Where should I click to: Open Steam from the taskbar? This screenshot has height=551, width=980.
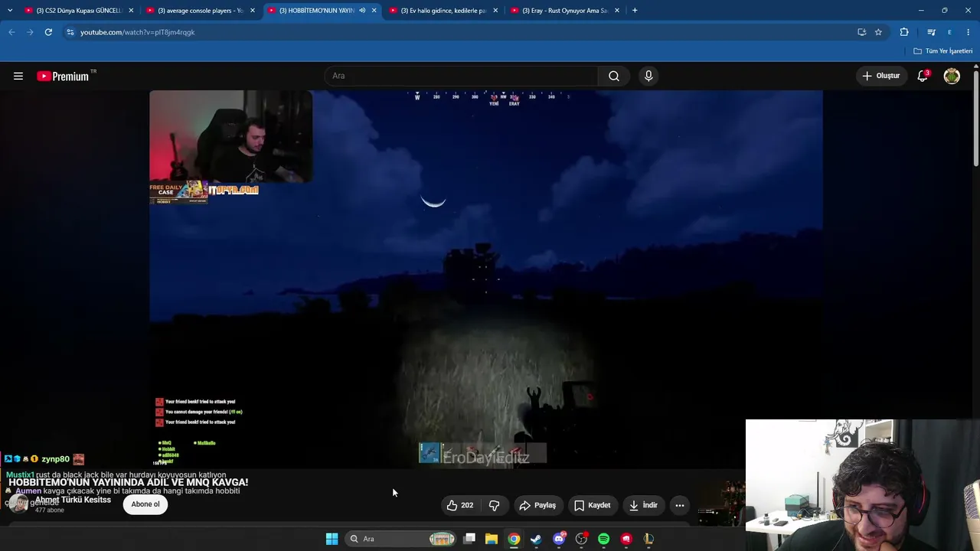pos(536,539)
